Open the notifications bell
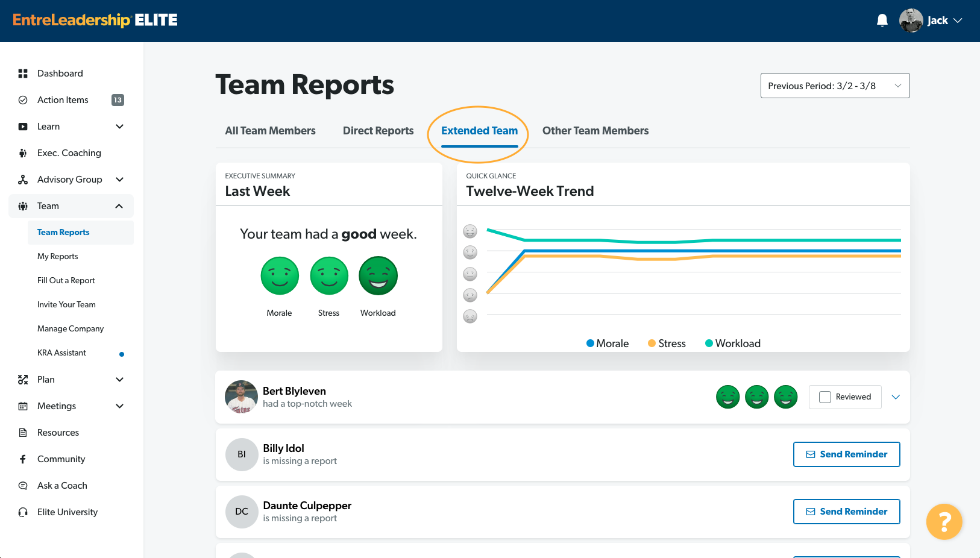This screenshot has width=980, height=558. (882, 20)
